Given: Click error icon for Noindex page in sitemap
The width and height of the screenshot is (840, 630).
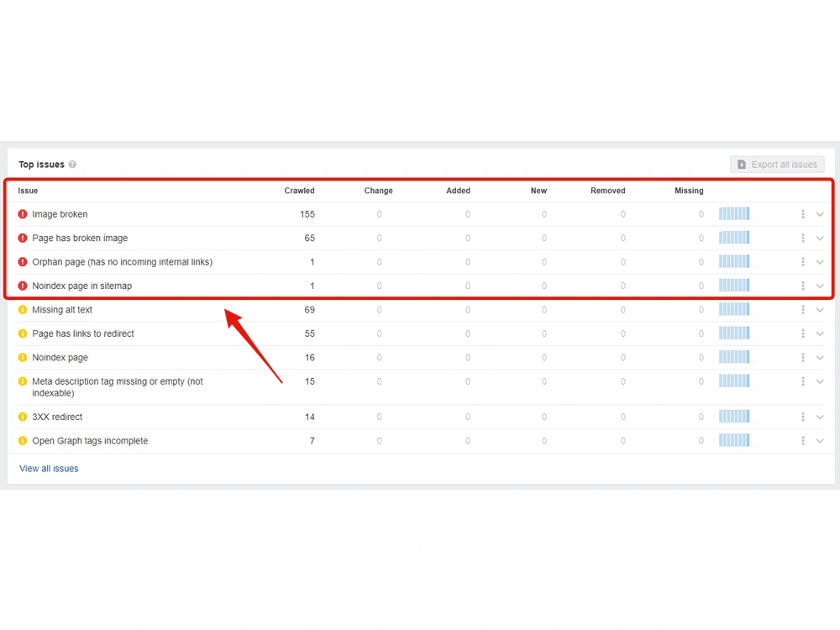Looking at the screenshot, I should click(x=23, y=286).
